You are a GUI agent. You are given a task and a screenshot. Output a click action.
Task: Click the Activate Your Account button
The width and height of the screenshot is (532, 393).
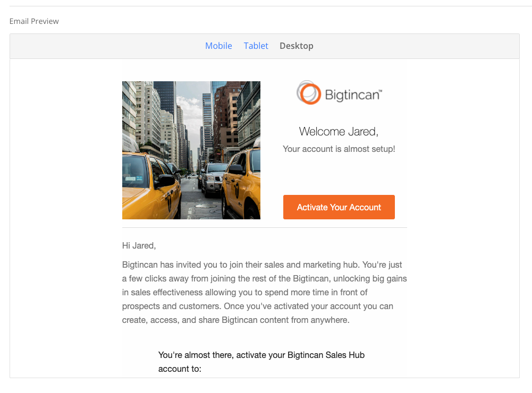[339, 207]
